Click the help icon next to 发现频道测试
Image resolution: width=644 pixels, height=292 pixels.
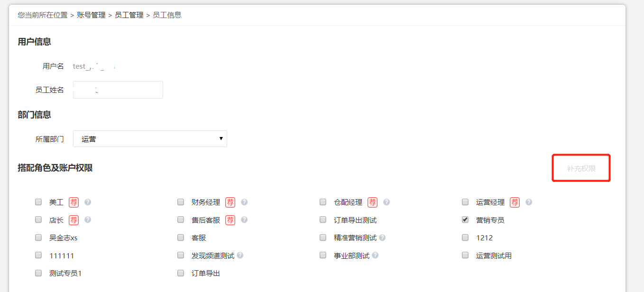point(240,255)
